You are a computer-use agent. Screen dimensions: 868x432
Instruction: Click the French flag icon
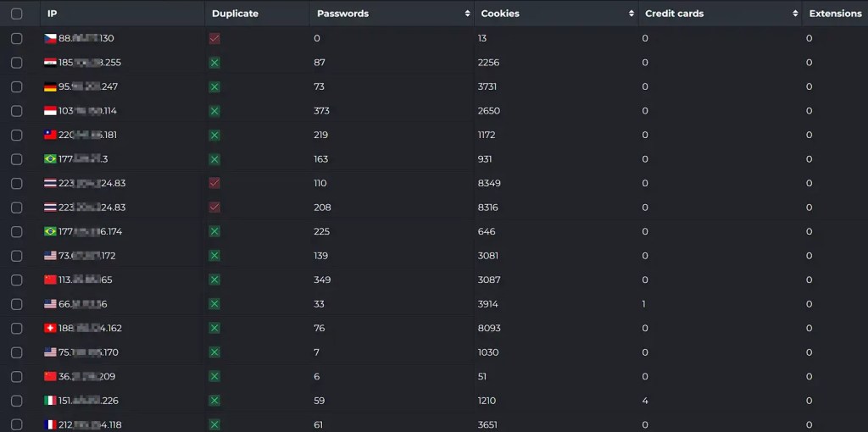click(50, 424)
